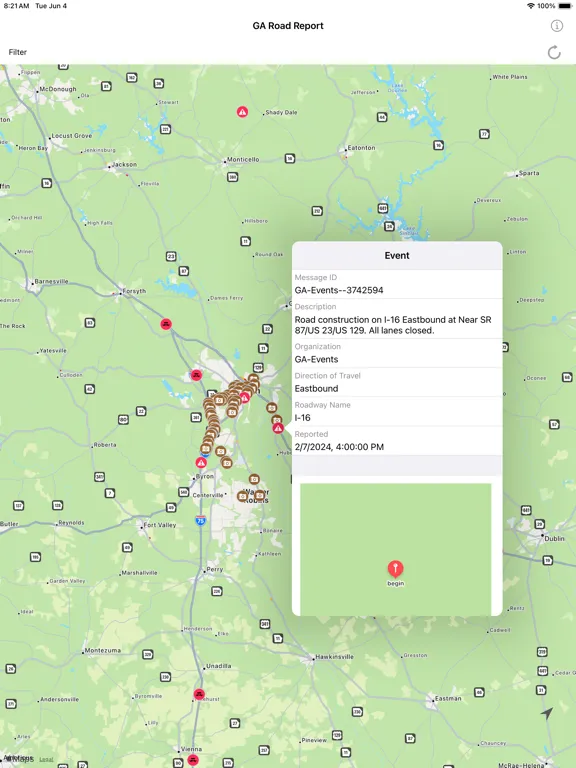Tap the Sparta city label
Screen dimensions: 576x768
click(529, 173)
